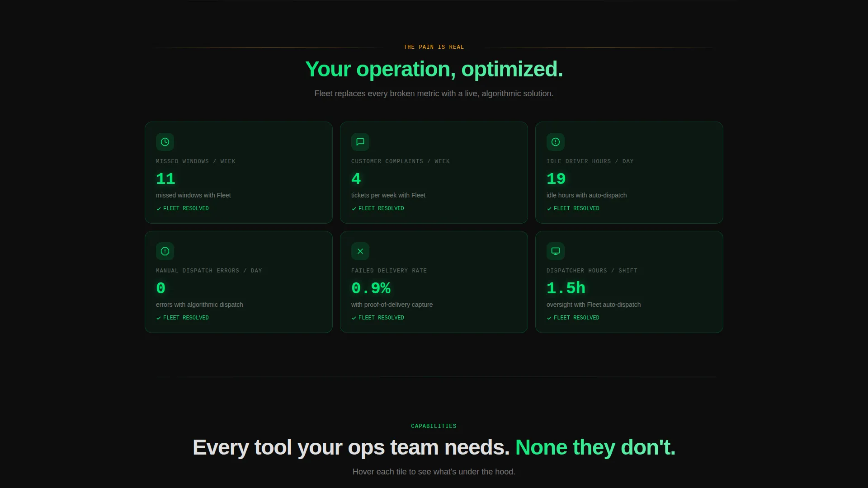This screenshot has width=868, height=488.
Task: Click Fleet Resolved label in Customer Complaints card
Action: coord(381,208)
